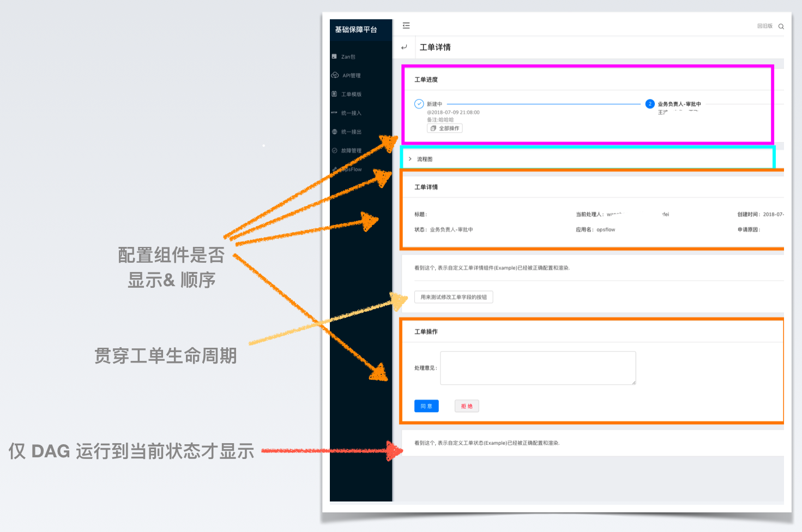Click the 故障管理 sidebar icon

pyautogui.click(x=334, y=150)
